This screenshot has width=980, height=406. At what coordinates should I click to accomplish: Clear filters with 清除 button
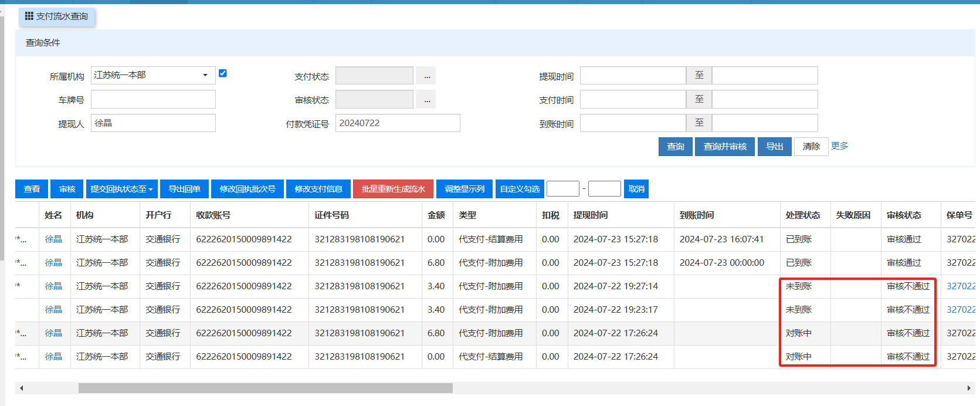click(811, 147)
